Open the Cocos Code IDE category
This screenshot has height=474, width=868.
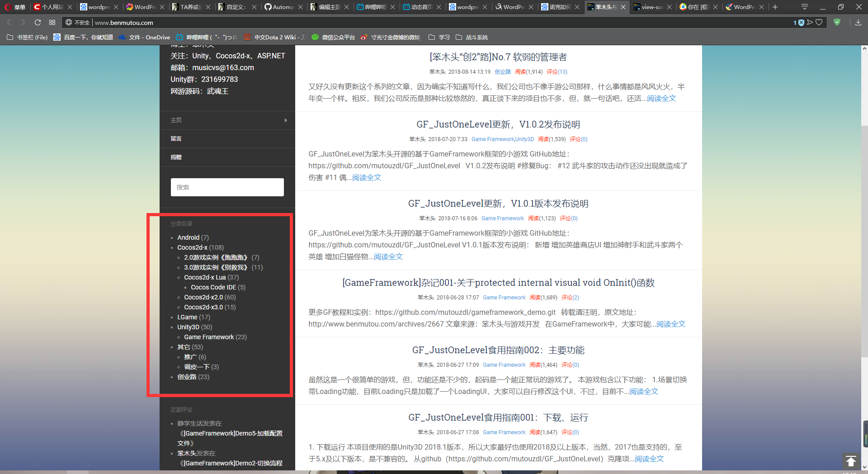pos(213,287)
